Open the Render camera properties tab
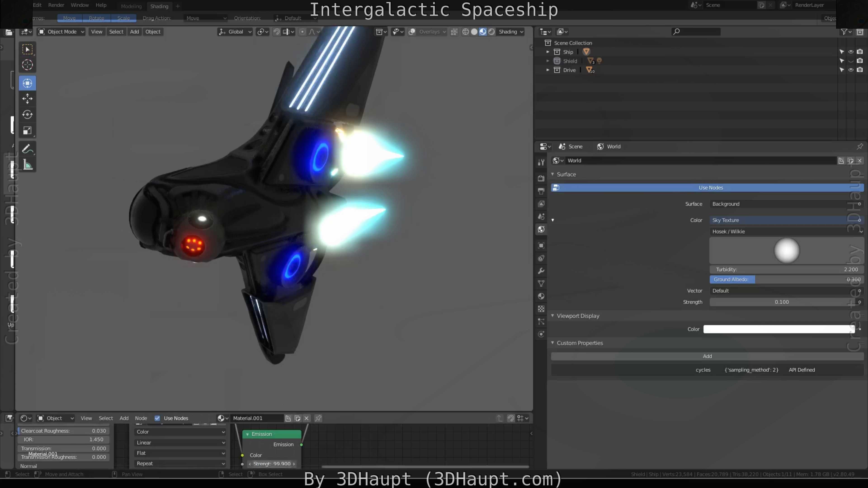868x488 pixels. point(541,178)
